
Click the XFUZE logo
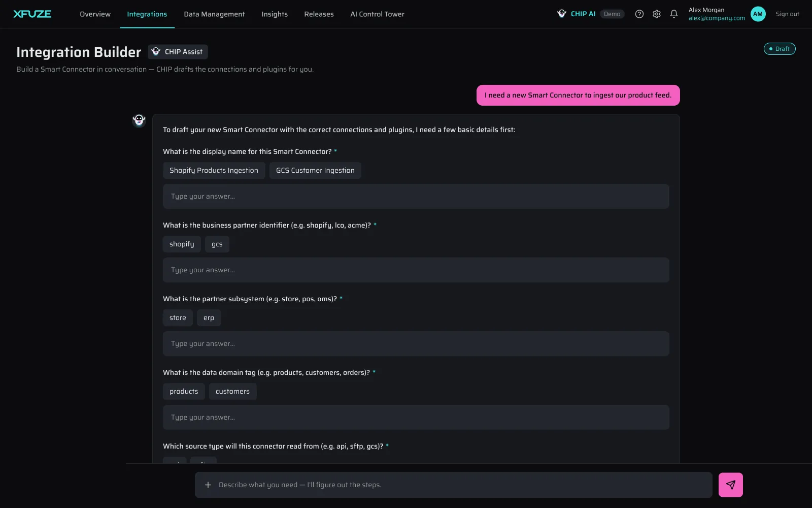click(32, 14)
